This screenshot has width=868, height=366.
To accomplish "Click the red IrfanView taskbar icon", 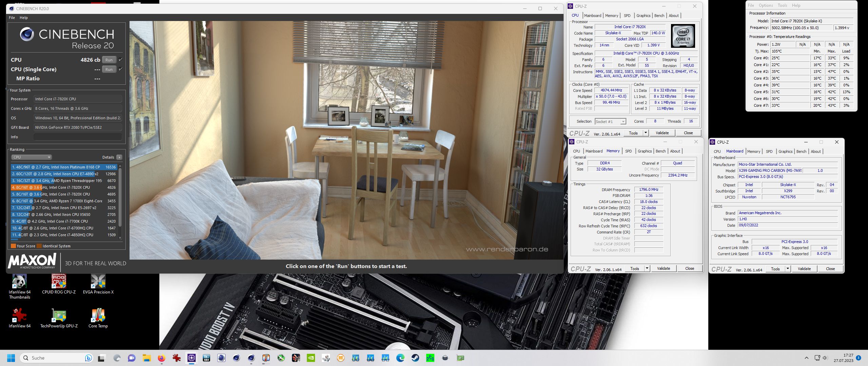I will click(176, 358).
